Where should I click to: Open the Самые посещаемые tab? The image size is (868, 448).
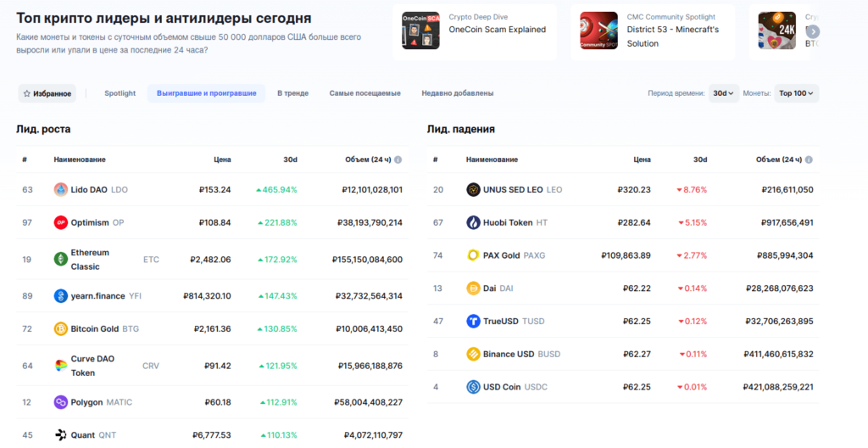click(x=364, y=93)
